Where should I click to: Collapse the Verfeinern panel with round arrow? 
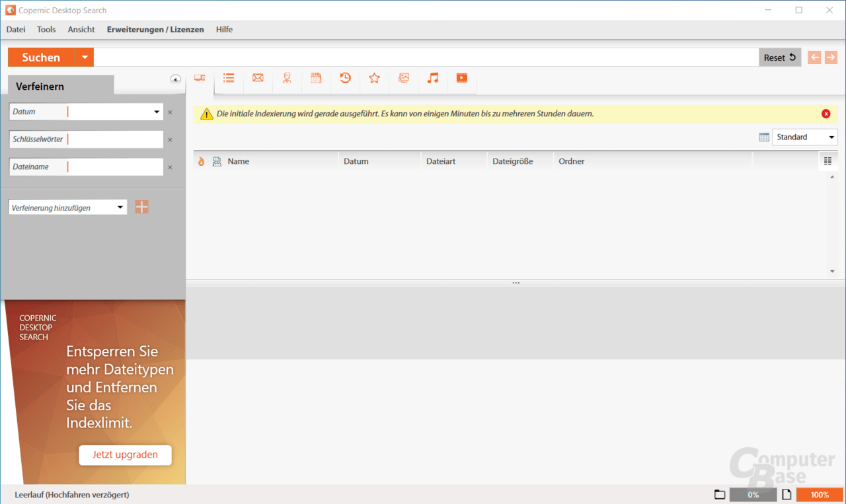(175, 79)
